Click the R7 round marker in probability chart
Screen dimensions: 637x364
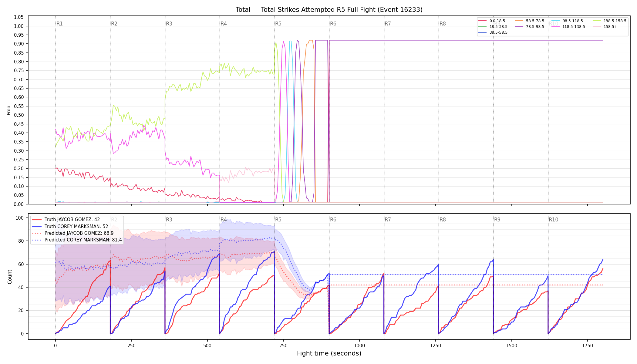(x=388, y=24)
